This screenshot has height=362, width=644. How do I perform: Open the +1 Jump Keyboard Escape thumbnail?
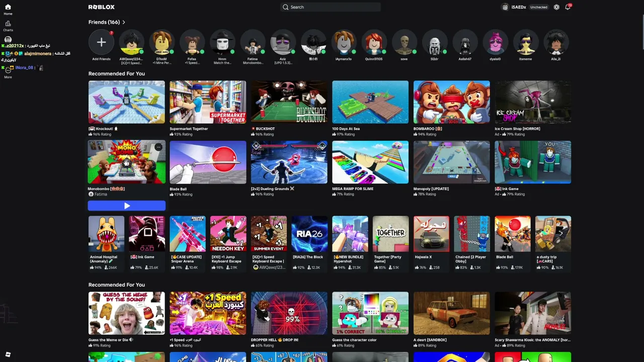point(228,234)
